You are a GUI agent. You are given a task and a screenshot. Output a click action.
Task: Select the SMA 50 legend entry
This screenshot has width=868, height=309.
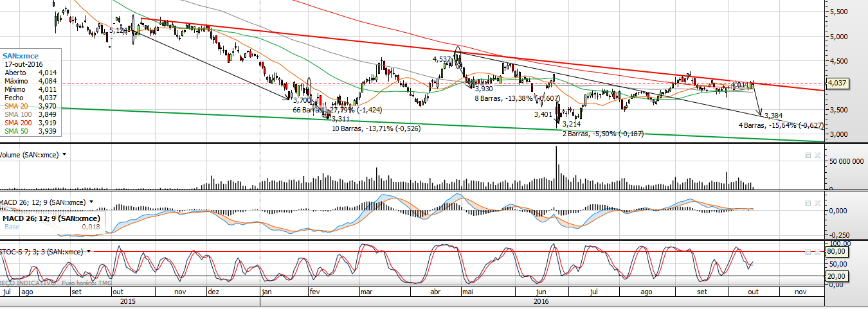pos(30,132)
